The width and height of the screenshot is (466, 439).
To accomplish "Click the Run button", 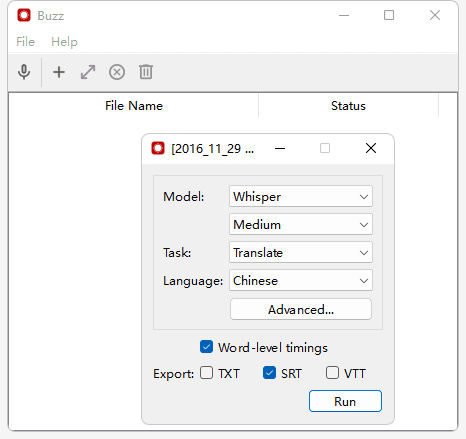I will [x=345, y=401].
